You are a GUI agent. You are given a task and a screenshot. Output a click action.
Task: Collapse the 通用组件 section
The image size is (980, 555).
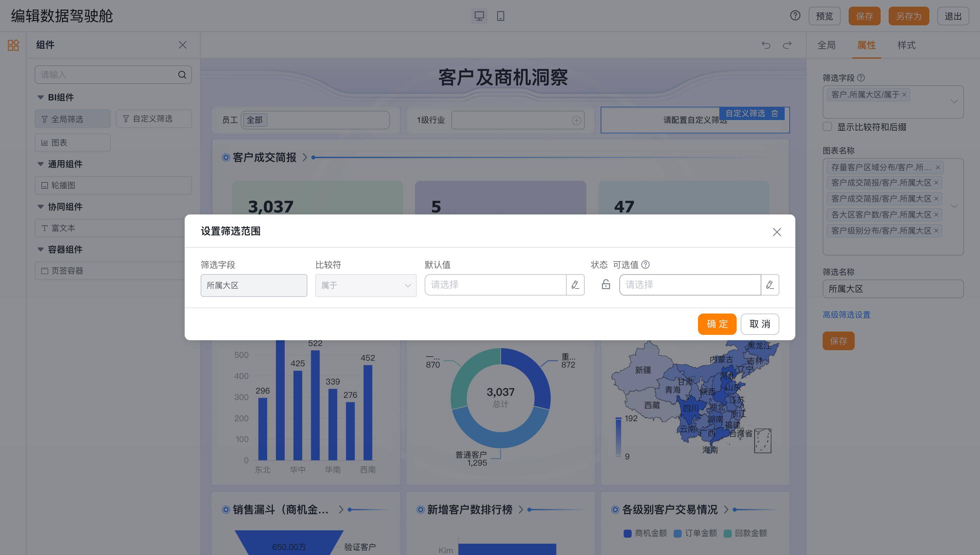40,164
